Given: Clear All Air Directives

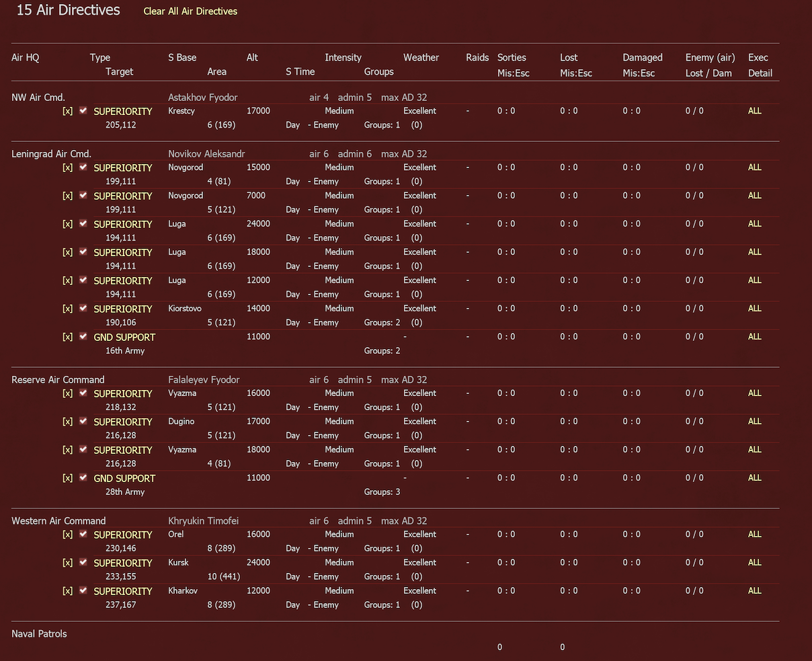Looking at the screenshot, I should pyautogui.click(x=190, y=11).
